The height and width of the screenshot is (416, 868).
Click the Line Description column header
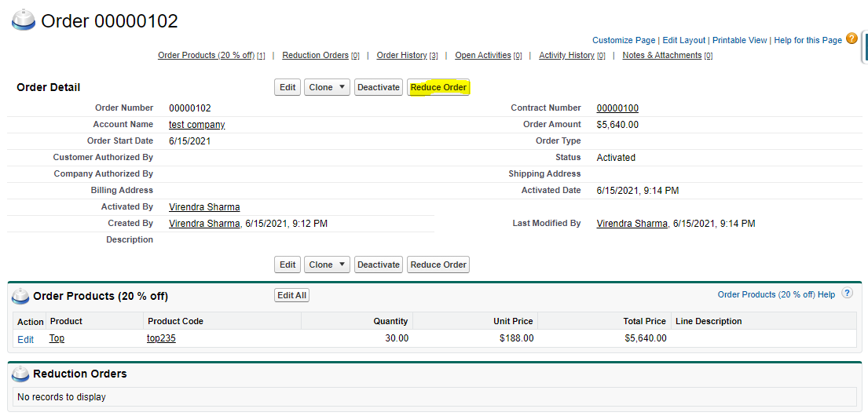tap(708, 321)
